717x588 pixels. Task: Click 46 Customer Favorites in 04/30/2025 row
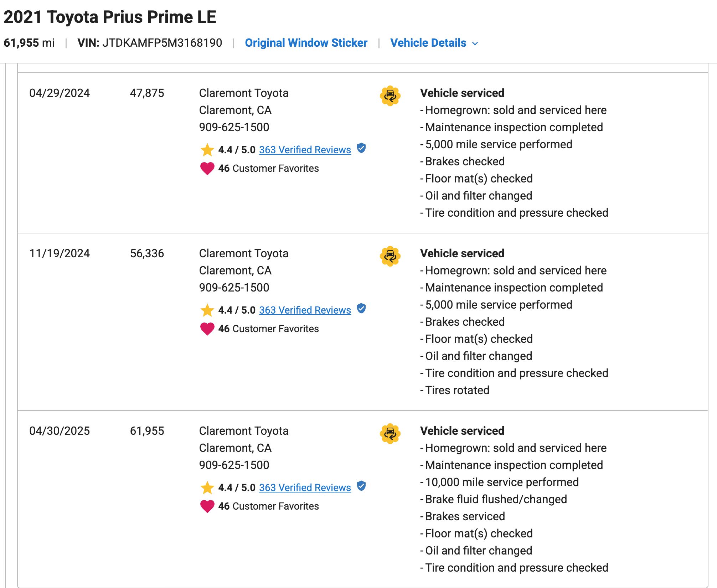click(268, 506)
